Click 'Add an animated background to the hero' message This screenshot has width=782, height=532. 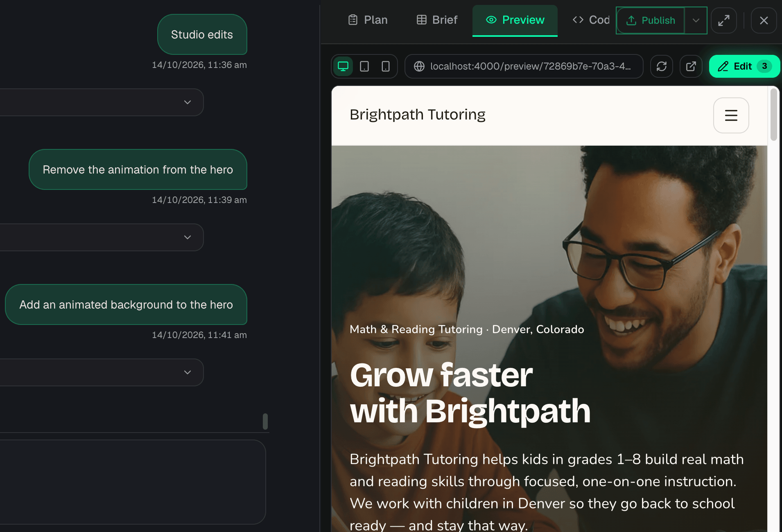pos(126,304)
